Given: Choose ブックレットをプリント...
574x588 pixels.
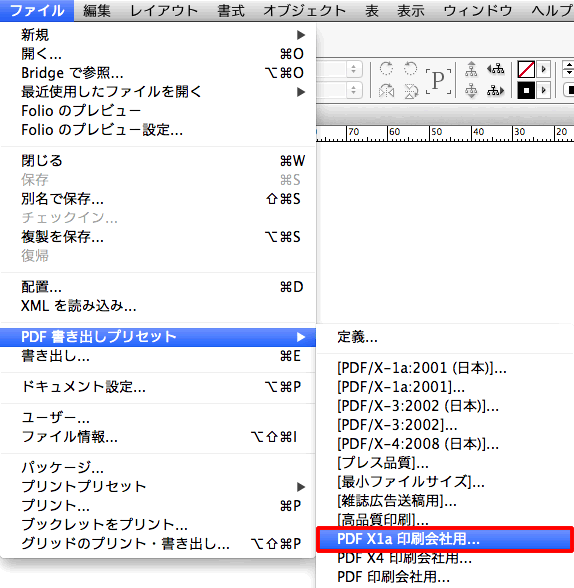Looking at the screenshot, I should coord(158,525).
